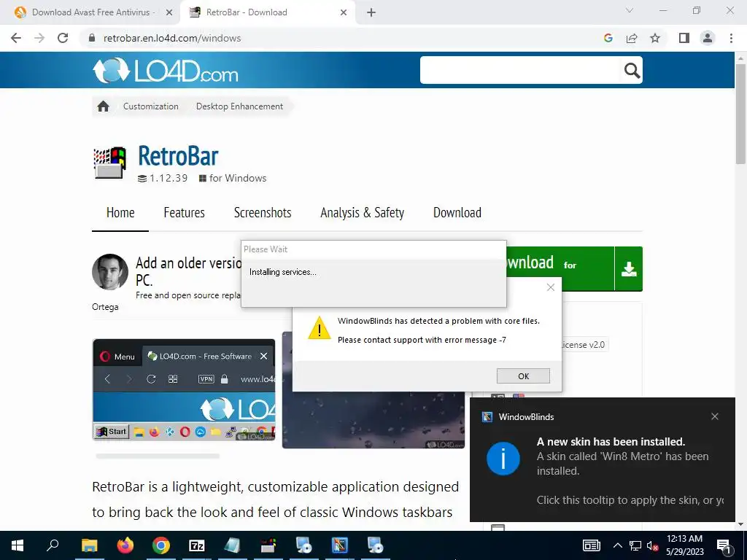Click the search magnifier icon on LO4D
747x560 pixels.
tap(632, 71)
